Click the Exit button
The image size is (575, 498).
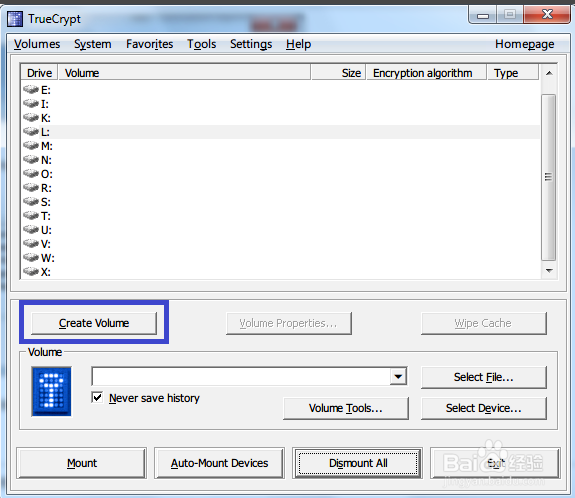point(495,463)
